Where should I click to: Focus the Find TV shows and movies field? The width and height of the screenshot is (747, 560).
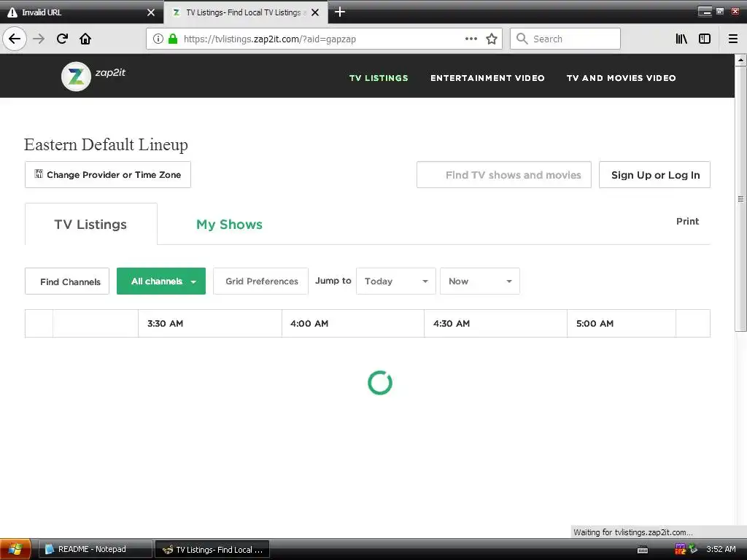click(x=504, y=175)
